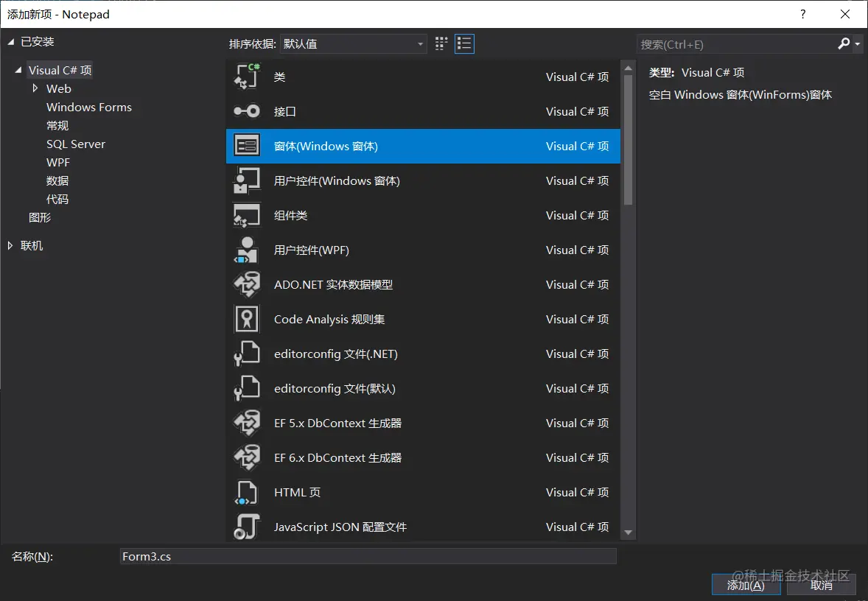
Task: Switch to medium icons grid view
Action: pyautogui.click(x=441, y=43)
